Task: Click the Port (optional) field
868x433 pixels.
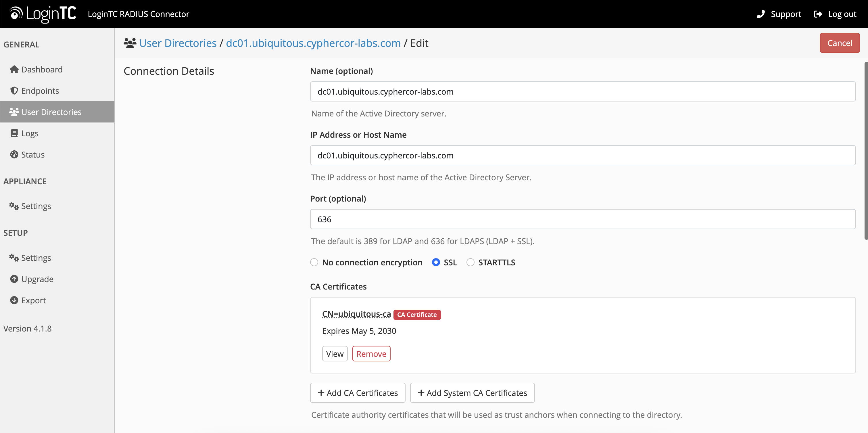Action: coord(583,219)
